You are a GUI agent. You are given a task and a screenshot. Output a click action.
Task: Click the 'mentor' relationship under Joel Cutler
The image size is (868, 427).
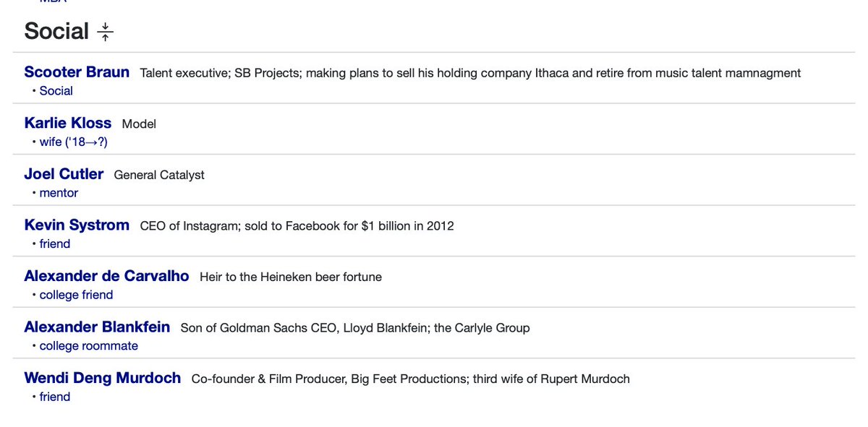[59, 193]
